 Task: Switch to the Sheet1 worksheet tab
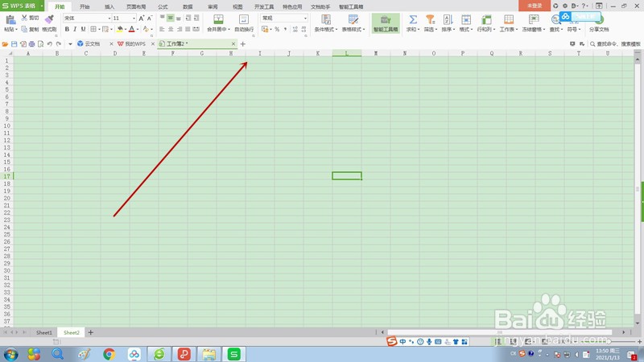[x=44, y=332]
